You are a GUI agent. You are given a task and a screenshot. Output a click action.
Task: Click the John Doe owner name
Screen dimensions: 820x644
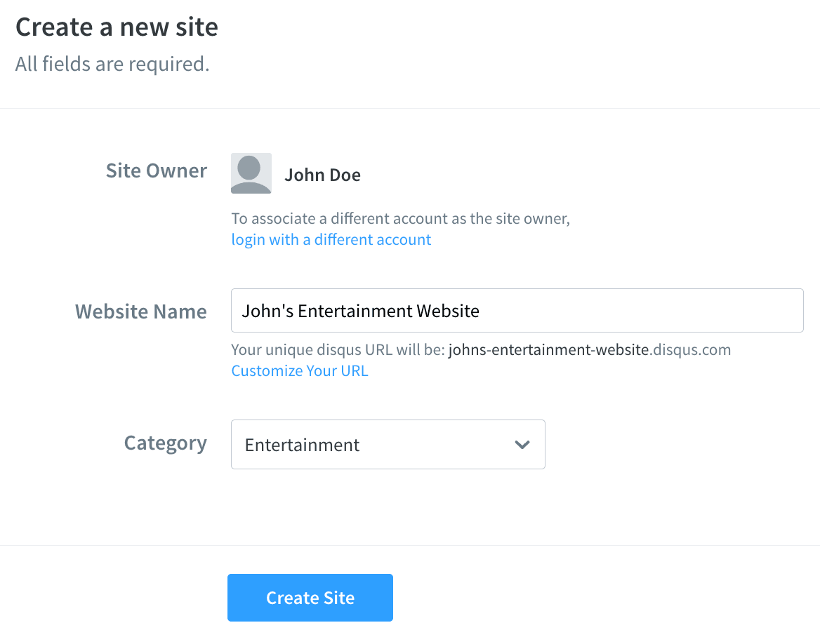click(322, 175)
